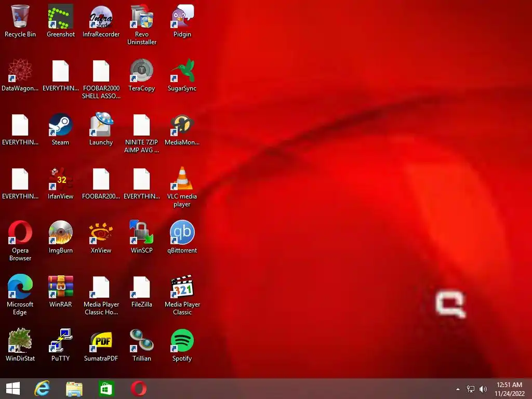Click the FileZilla desktop shortcut
Image resolution: width=532 pixels, height=399 pixels.
(x=141, y=286)
